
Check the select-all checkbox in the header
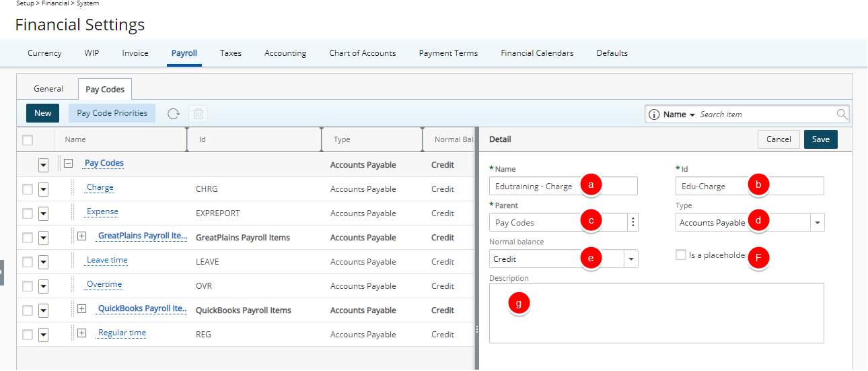coord(28,140)
